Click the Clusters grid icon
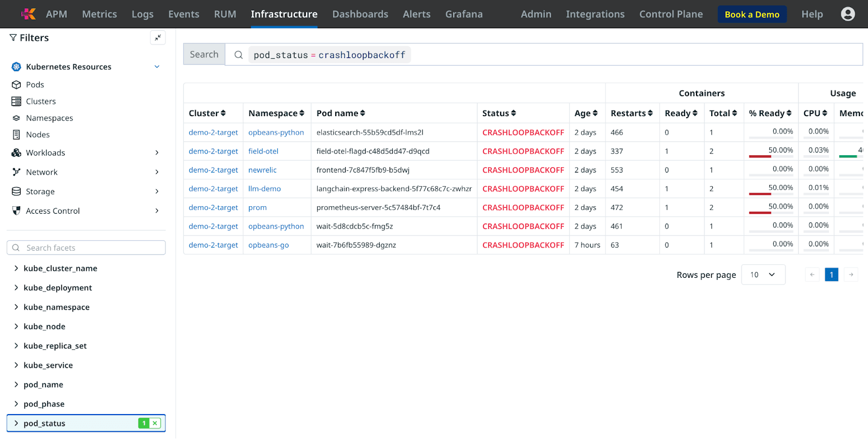 point(16,101)
